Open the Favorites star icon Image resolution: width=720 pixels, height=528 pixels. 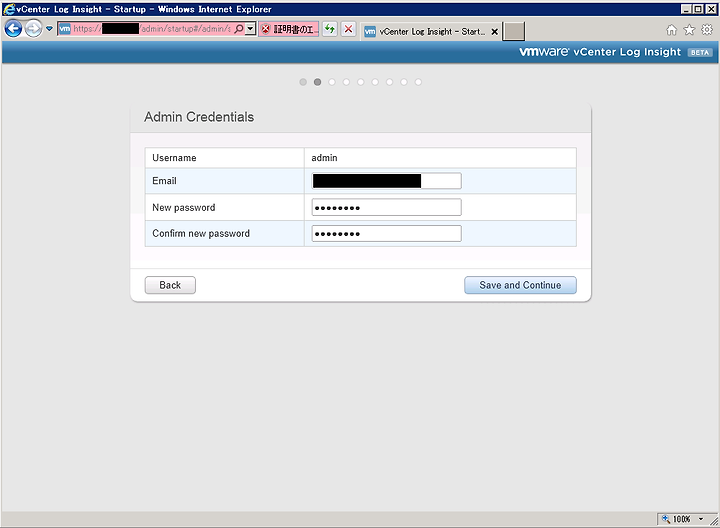[x=689, y=30]
